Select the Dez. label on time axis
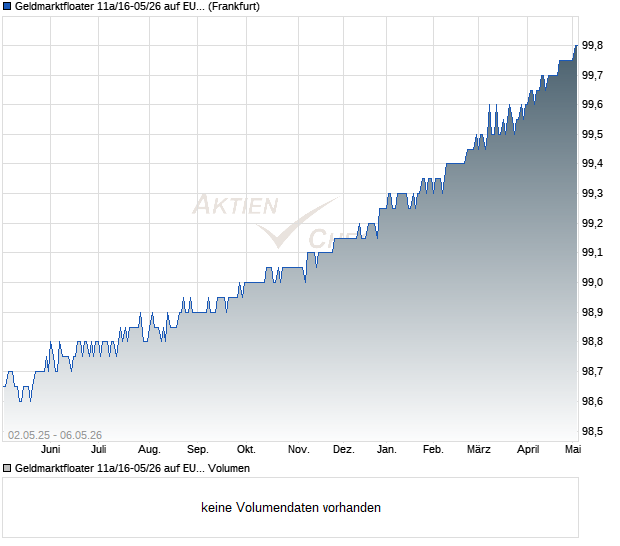The image size is (620, 546). (344, 450)
